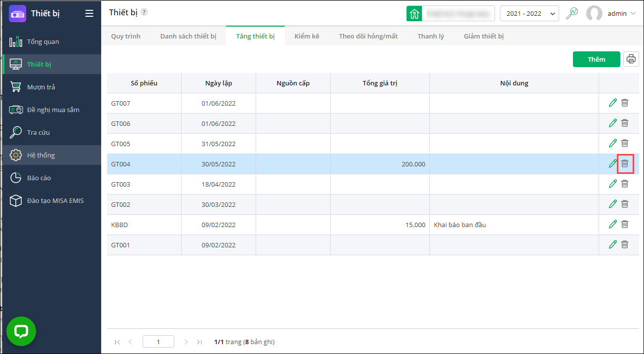Open Theo dõi hỏng/mất tab
The height and width of the screenshot is (354, 644).
[x=368, y=36]
